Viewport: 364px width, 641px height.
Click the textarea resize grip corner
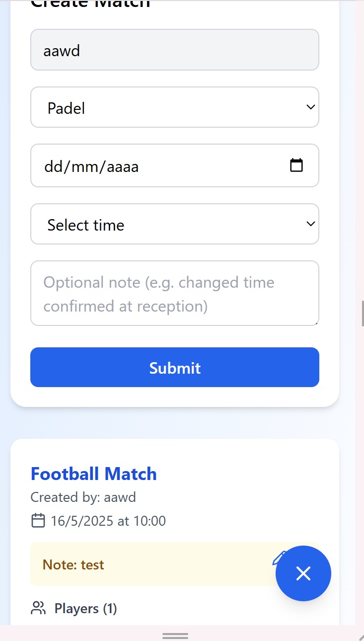click(x=316, y=323)
